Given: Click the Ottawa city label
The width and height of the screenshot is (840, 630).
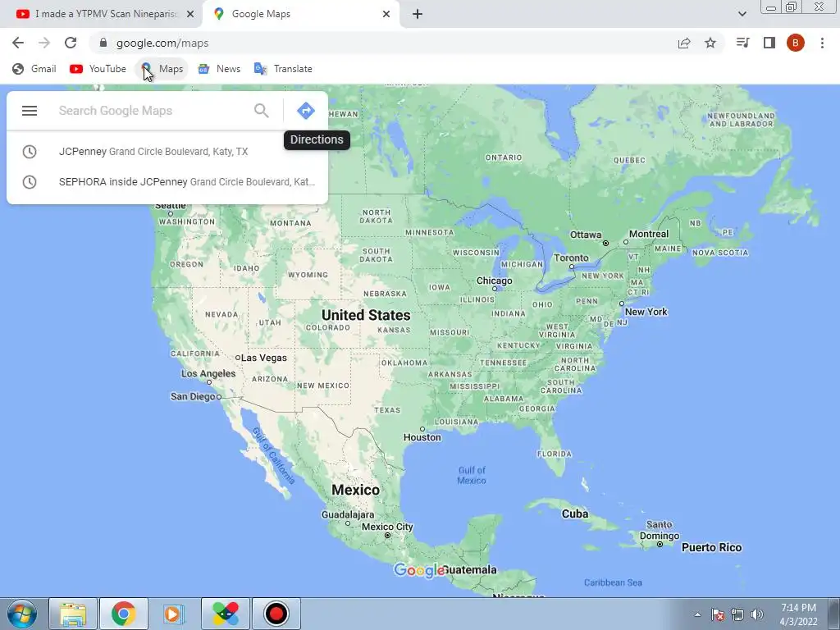Looking at the screenshot, I should pyautogui.click(x=586, y=235).
